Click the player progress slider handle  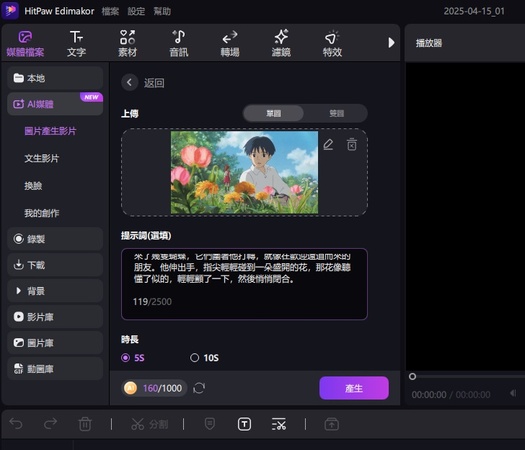tap(412, 376)
